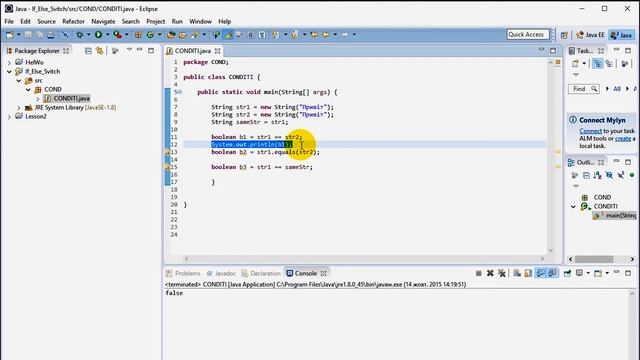Click the Last Edit Location arrow icon

(313, 35)
